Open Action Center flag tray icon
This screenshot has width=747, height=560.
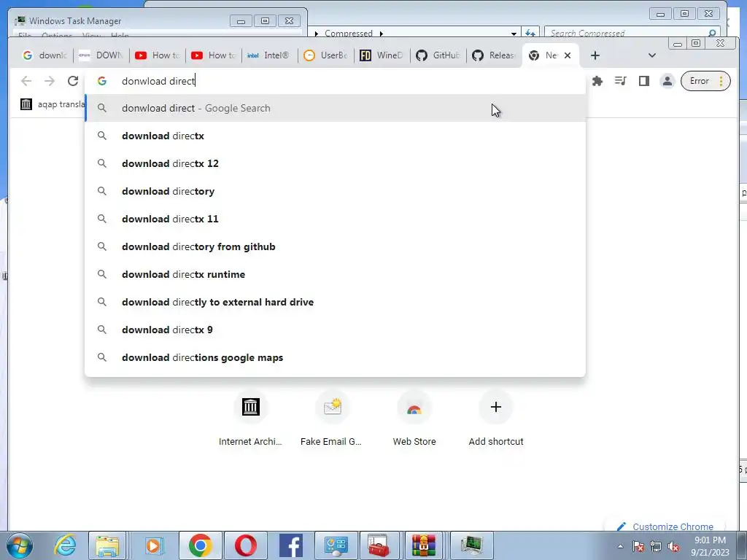click(x=638, y=546)
